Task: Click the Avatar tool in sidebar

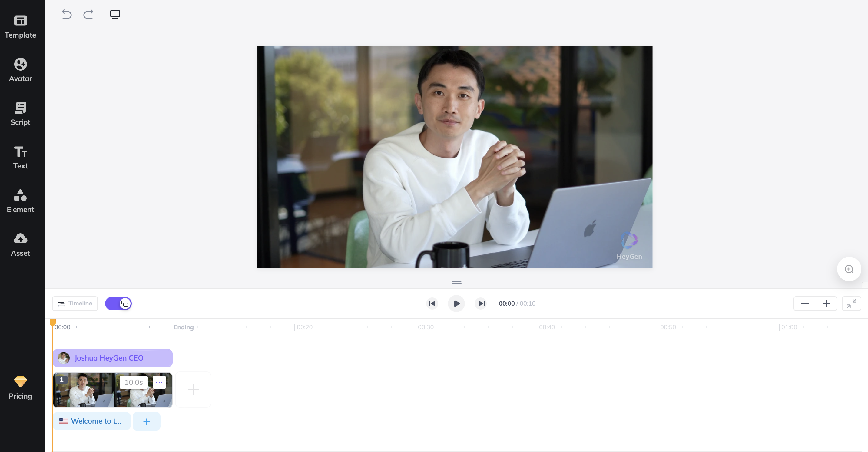Action: [21, 69]
